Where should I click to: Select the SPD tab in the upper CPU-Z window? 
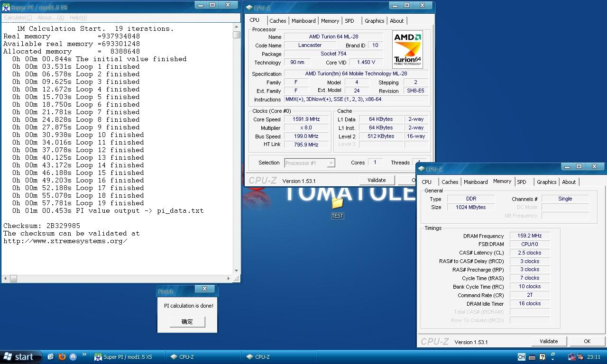click(349, 21)
